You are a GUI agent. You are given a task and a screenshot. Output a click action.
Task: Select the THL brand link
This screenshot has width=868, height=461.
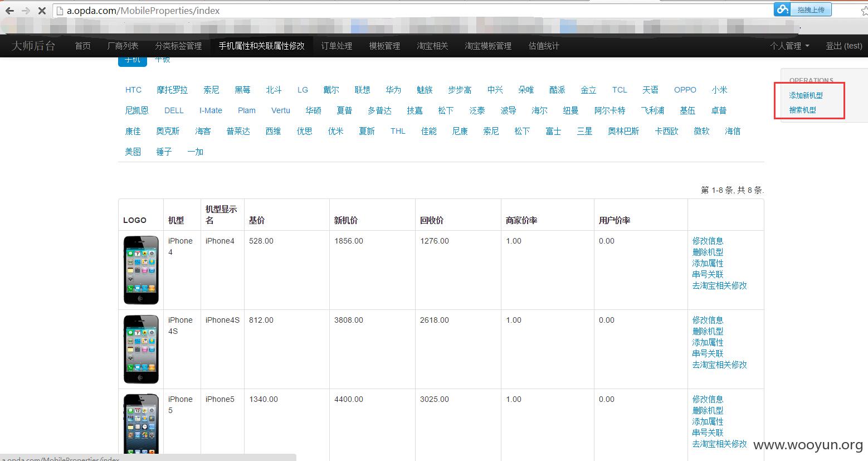coord(398,131)
